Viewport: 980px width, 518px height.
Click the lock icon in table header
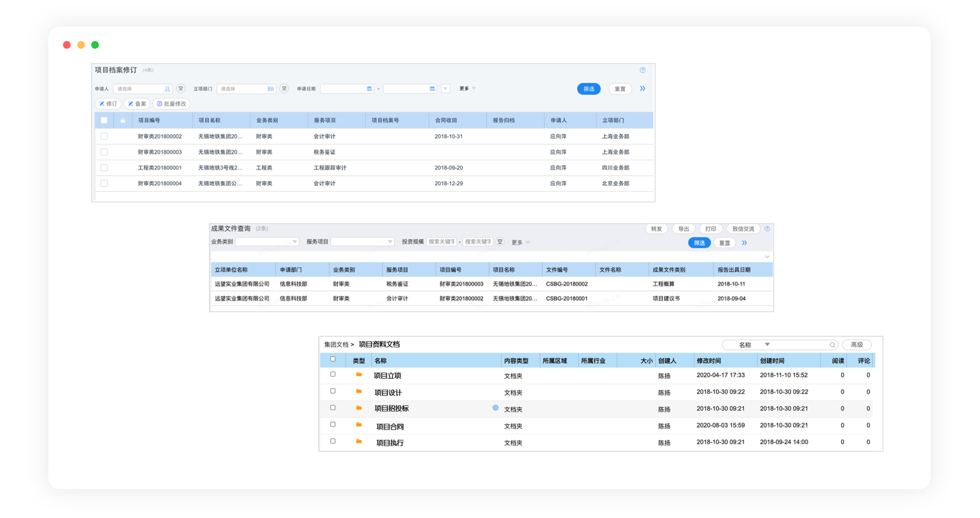coord(123,121)
